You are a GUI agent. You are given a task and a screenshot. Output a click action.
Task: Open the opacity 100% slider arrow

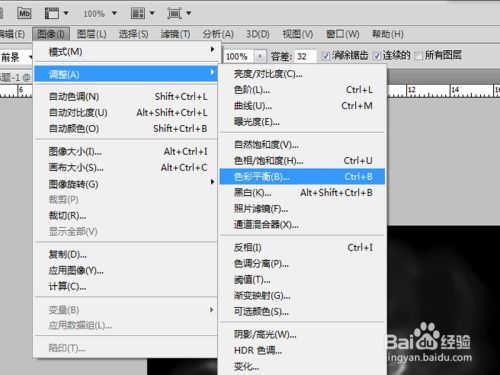260,56
